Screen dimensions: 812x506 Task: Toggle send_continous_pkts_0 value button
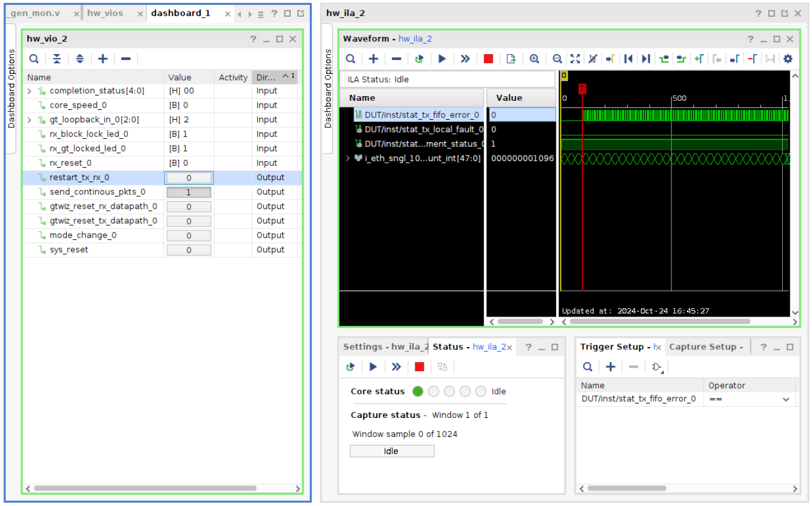tap(189, 192)
